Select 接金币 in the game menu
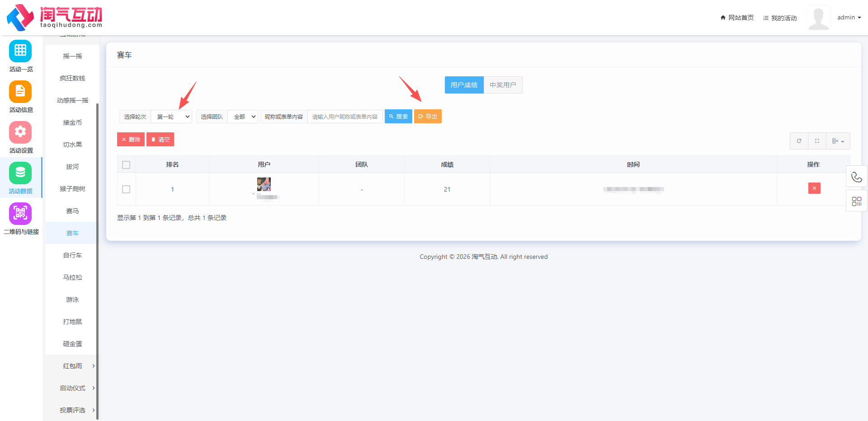 pos(72,122)
